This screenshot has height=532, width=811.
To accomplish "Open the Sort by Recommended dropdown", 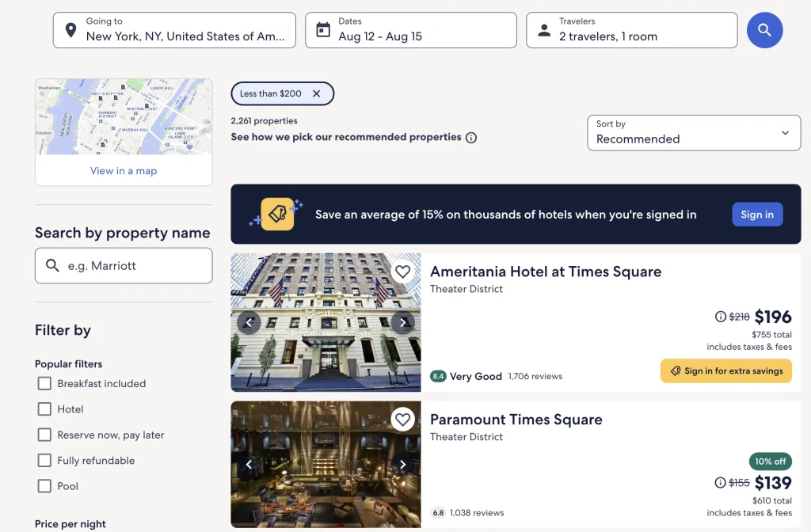I will (694, 133).
